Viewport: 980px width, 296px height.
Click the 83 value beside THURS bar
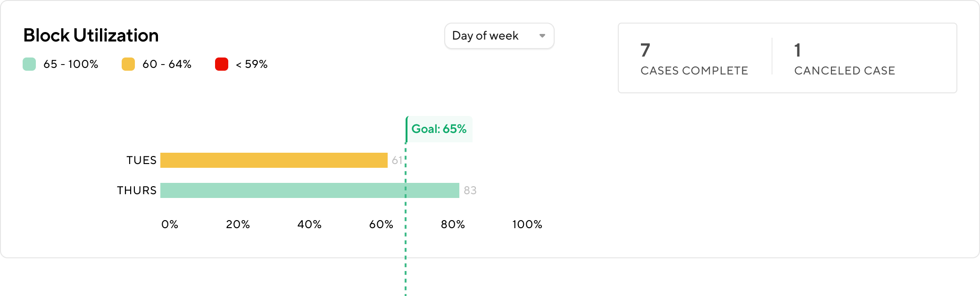coord(470,190)
